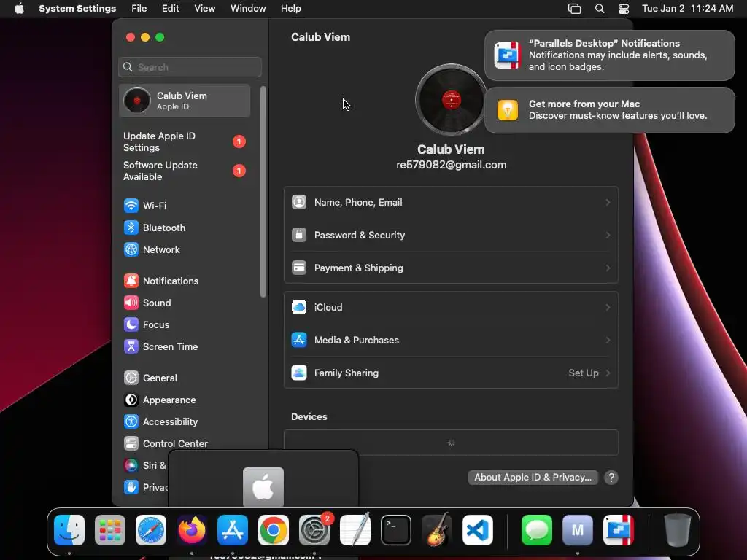Open the Trash in the Dock
The width and height of the screenshot is (747, 560).
point(677,530)
